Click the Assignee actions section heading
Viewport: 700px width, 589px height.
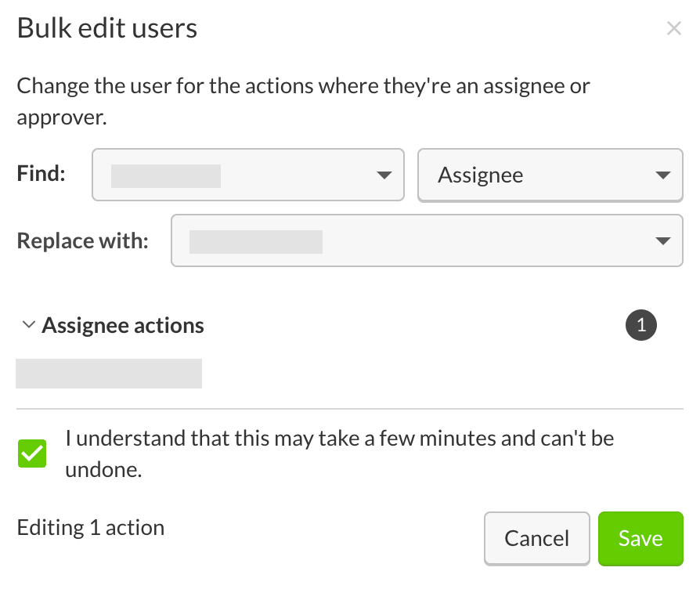click(123, 325)
